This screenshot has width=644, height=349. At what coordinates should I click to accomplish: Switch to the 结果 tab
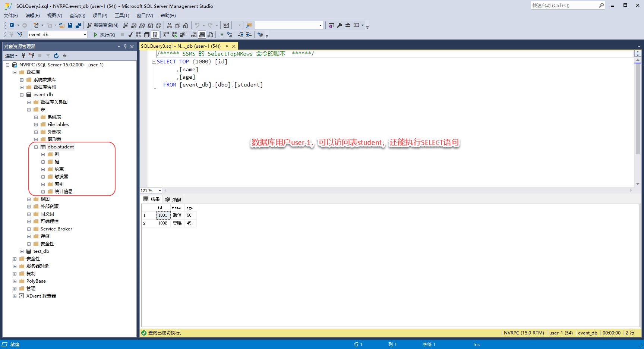(x=152, y=199)
